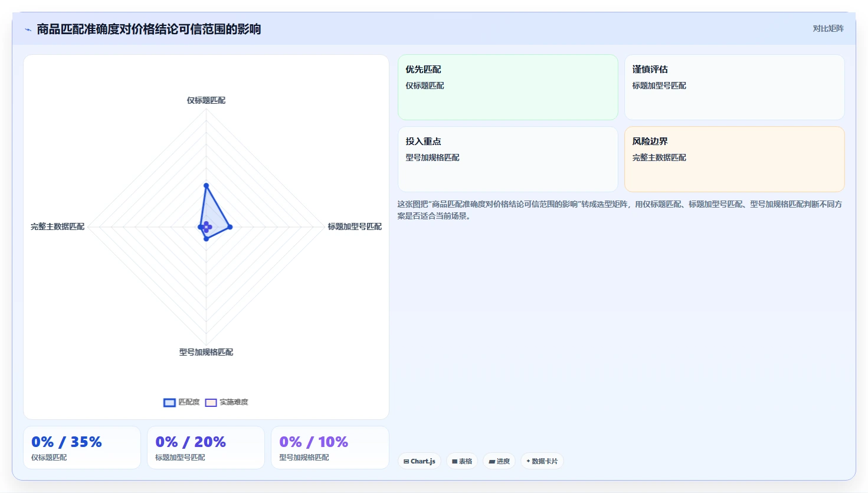Screen dimensions: 868x493
Task: Open the 0% / 20% stat card
Action: click(206, 448)
